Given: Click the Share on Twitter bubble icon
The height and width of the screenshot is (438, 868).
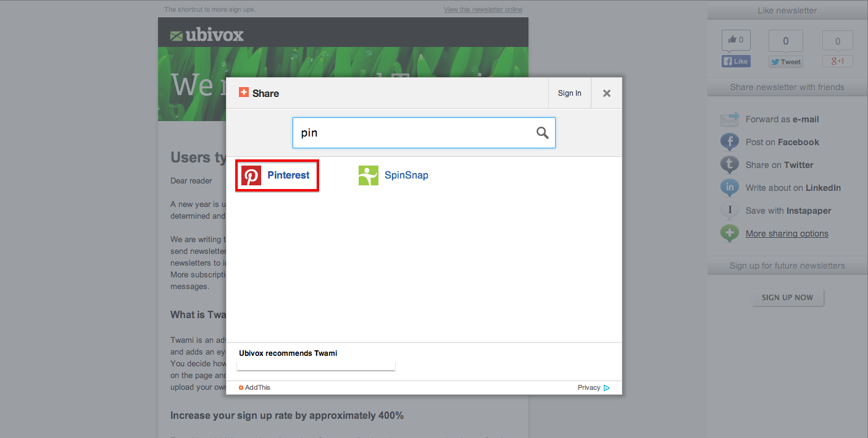Looking at the screenshot, I should pos(730,165).
